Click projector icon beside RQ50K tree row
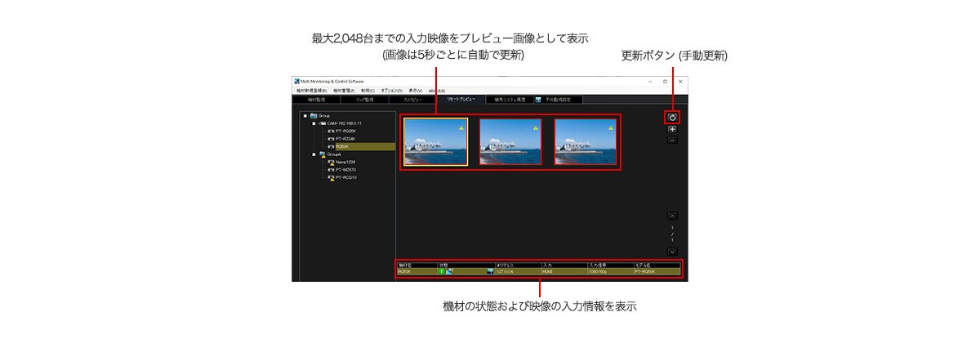 332,147
